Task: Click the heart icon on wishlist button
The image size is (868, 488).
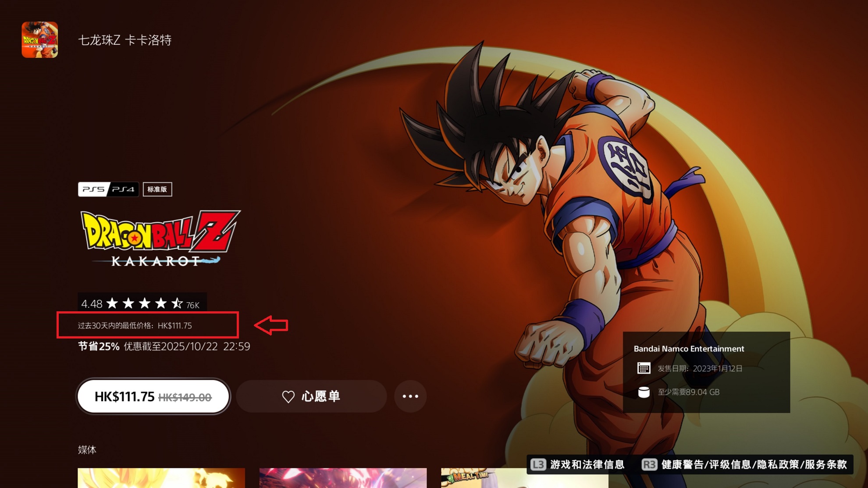Action: [288, 396]
